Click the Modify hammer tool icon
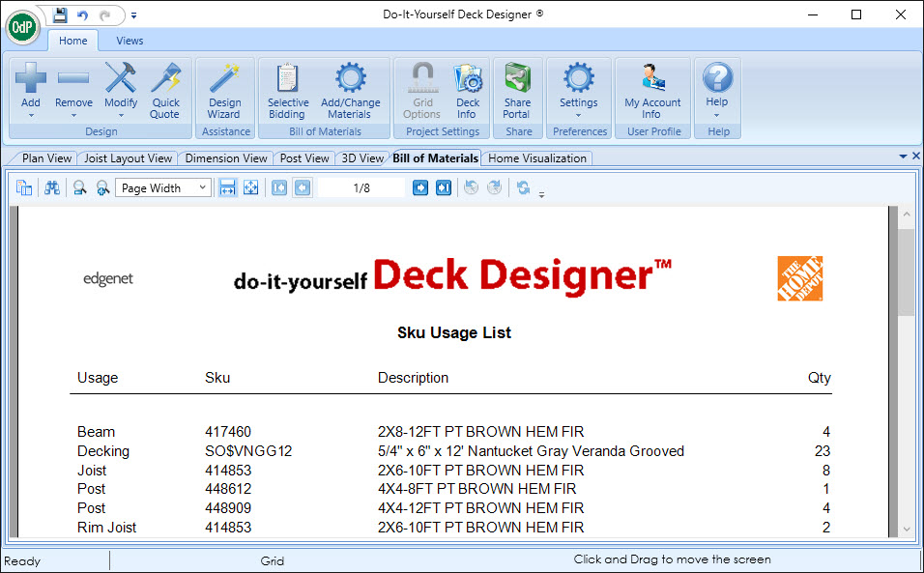924x573 pixels. click(121, 77)
